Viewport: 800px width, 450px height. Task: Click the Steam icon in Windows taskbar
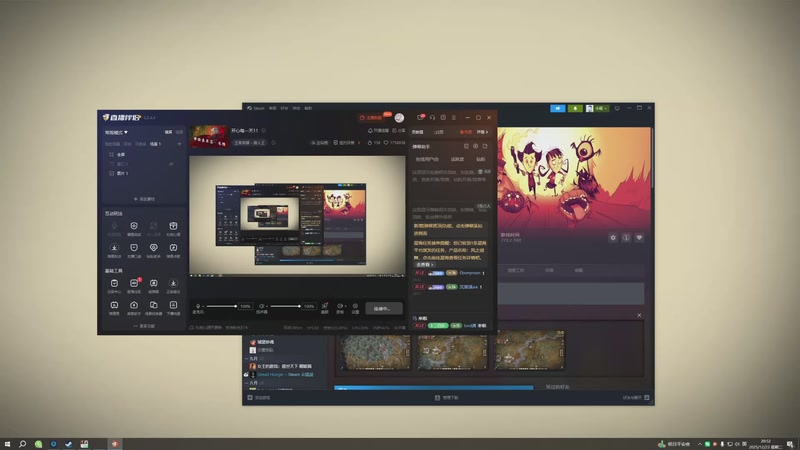(68, 444)
